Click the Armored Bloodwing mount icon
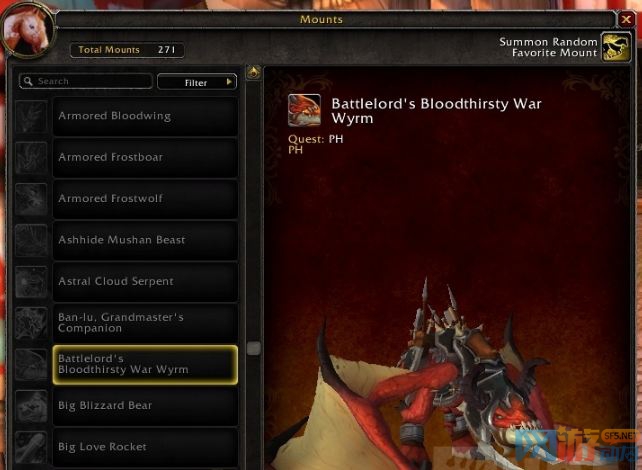This screenshot has width=642, height=470. [31, 117]
